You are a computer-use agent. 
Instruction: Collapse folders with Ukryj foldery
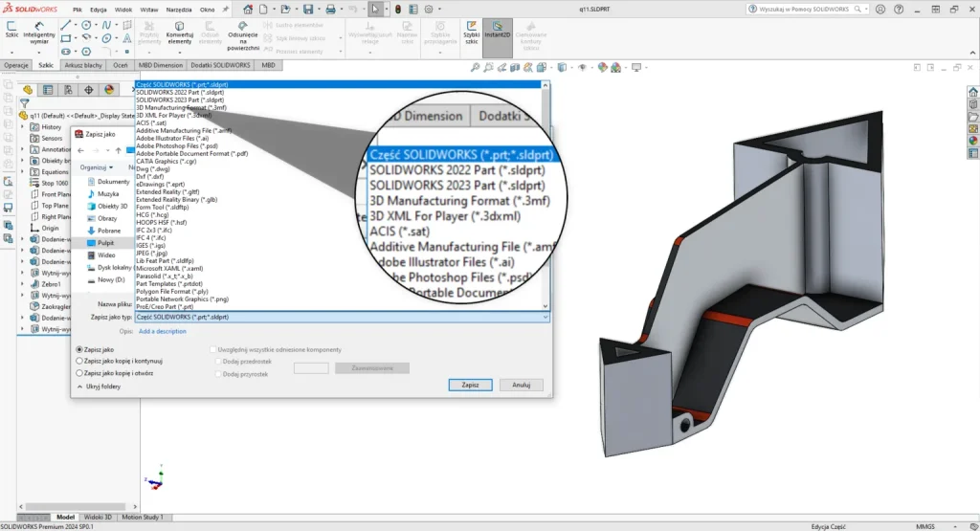pyautogui.click(x=99, y=387)
